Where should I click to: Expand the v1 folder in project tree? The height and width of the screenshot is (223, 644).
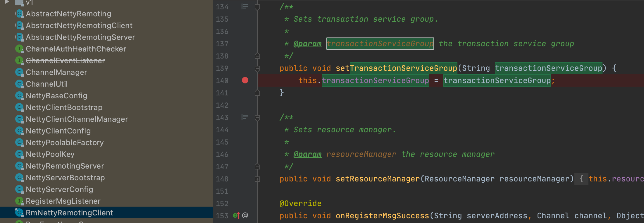[7, 2]
